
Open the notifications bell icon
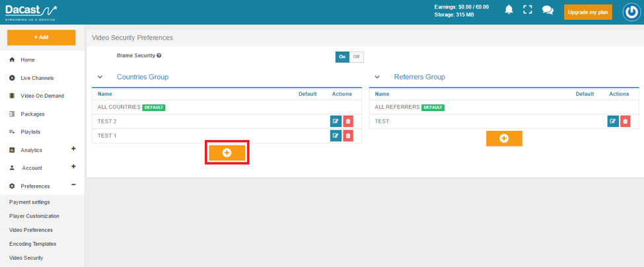click(509, 10)
